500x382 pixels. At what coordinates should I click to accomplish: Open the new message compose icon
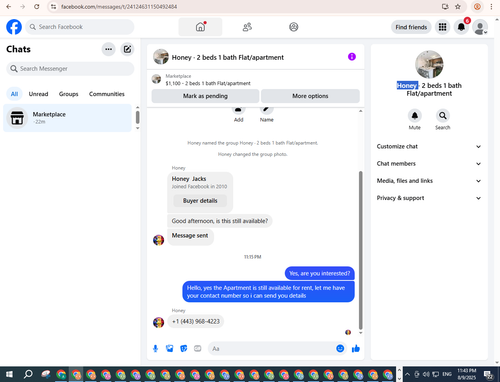point(127,49)
